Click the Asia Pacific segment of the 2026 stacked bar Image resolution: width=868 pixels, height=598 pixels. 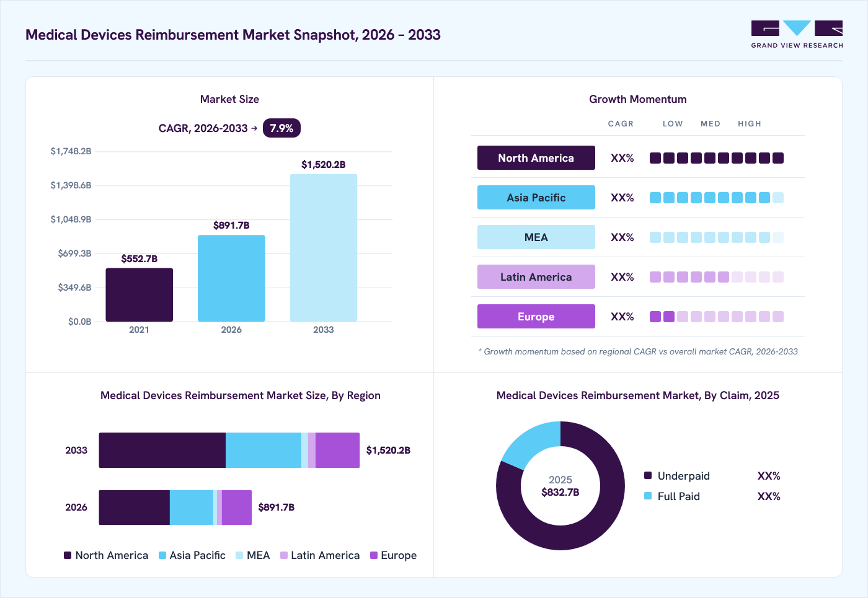(x=192, y=508)
